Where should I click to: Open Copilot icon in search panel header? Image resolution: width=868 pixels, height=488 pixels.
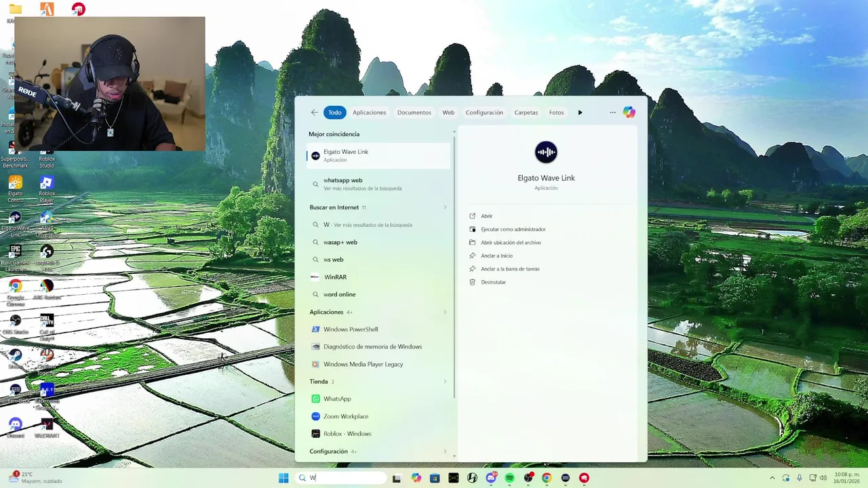pyautogui.click(x=629, y=113)
